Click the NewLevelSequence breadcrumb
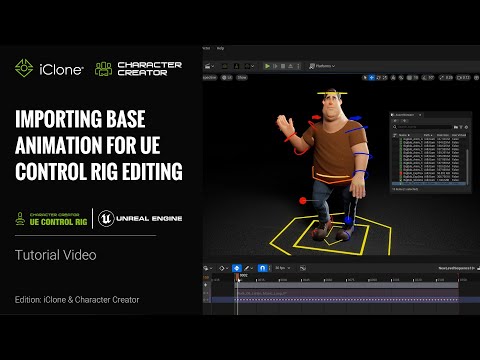 (x=457, y=268)
